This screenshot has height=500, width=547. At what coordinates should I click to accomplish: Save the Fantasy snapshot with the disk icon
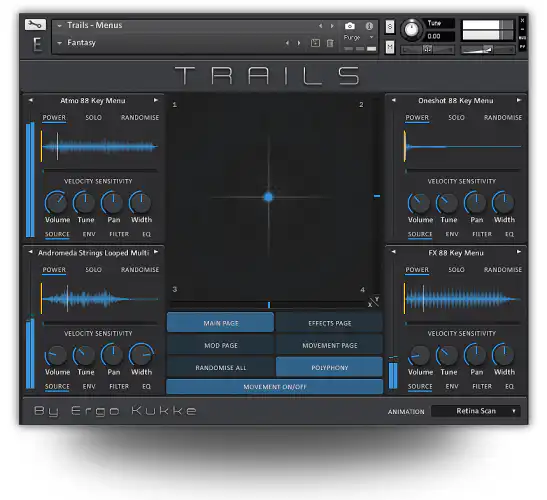[315, 43]
